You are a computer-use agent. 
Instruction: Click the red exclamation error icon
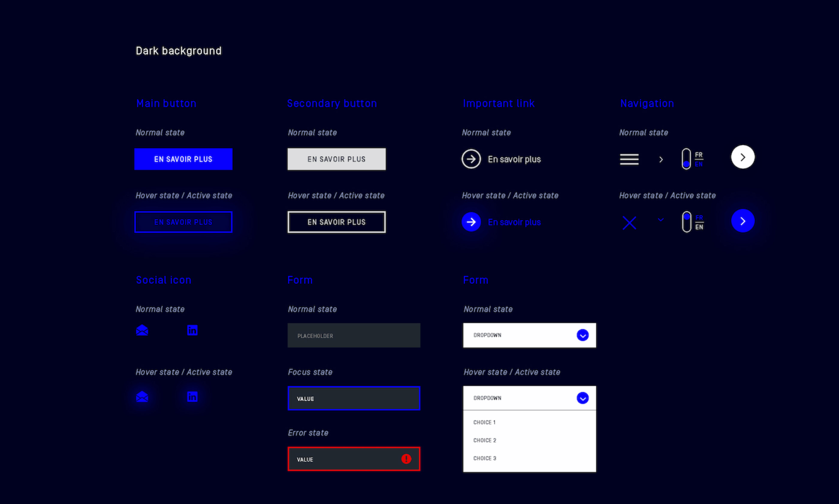(x=406, y=459)
